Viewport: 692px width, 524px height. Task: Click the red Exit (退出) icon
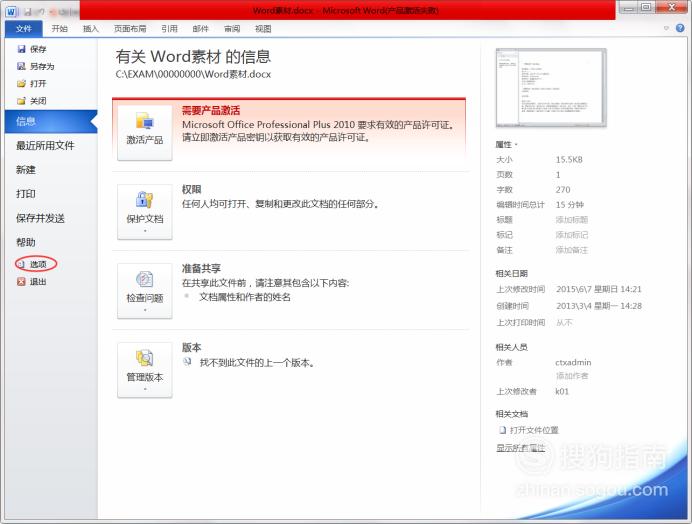click(21, 281)
